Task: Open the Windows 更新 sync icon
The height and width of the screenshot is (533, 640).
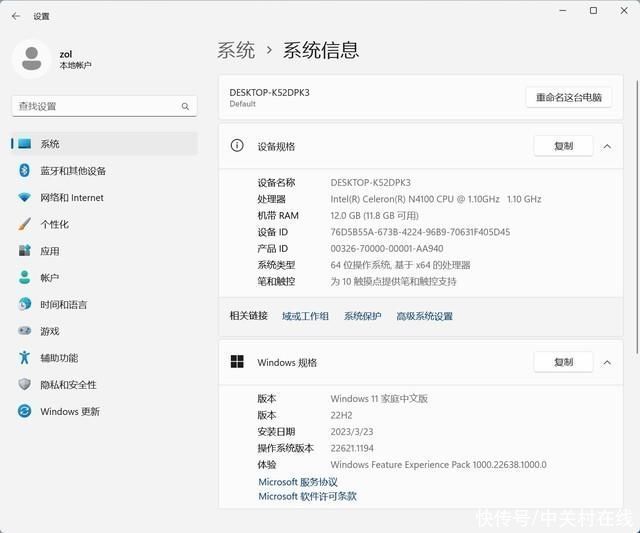Action: 24,411
